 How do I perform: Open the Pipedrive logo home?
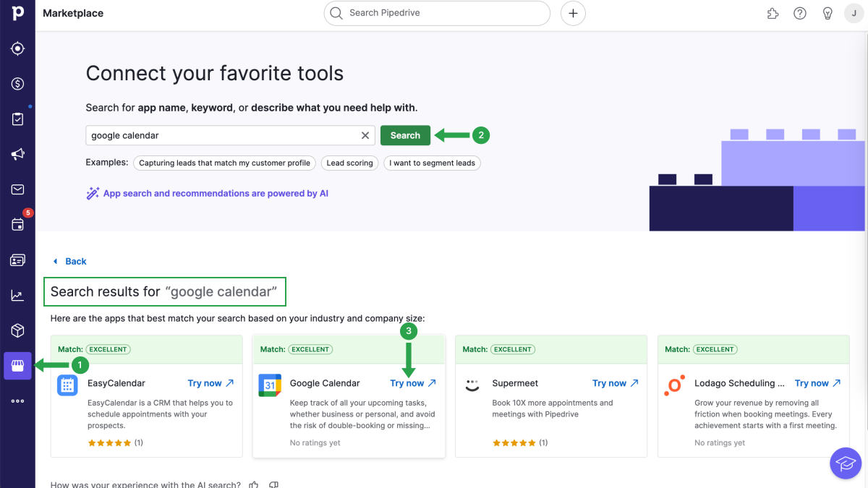[x=17, y=13]
